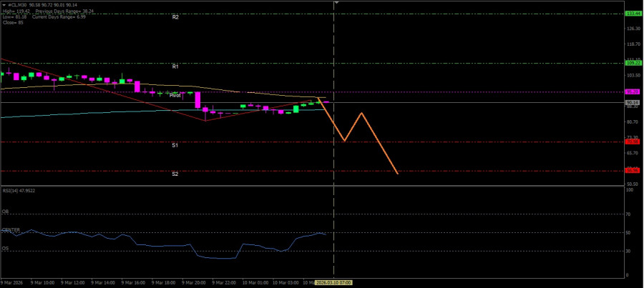The image size is (644, 288).
Task: Click the 9 Mar 12:00 time axis label
Action: pos(74,283)
